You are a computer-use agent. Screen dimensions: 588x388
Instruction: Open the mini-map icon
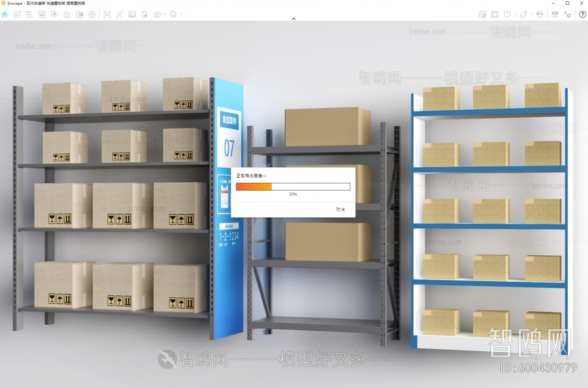point(482,15)
